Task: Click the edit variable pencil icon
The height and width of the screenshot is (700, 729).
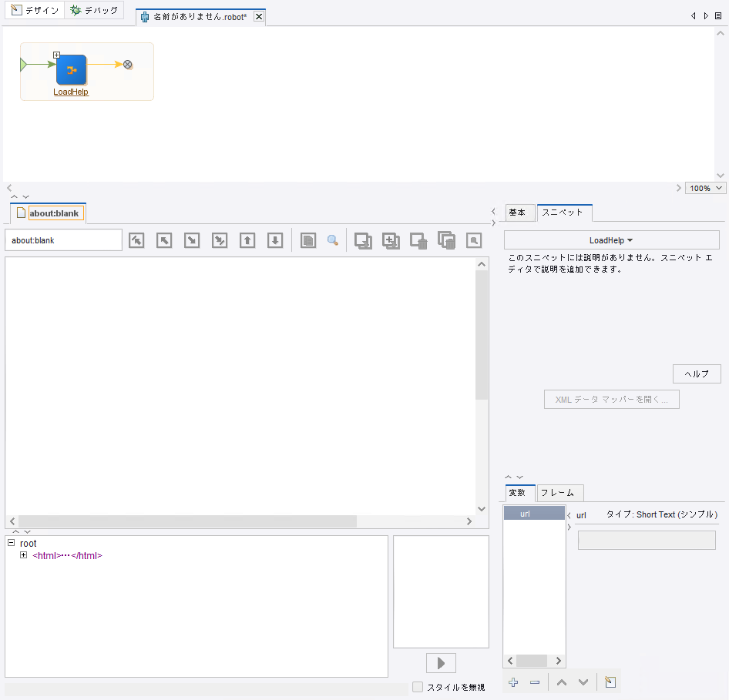Action: pyautogui.click(x=610, y=682)
